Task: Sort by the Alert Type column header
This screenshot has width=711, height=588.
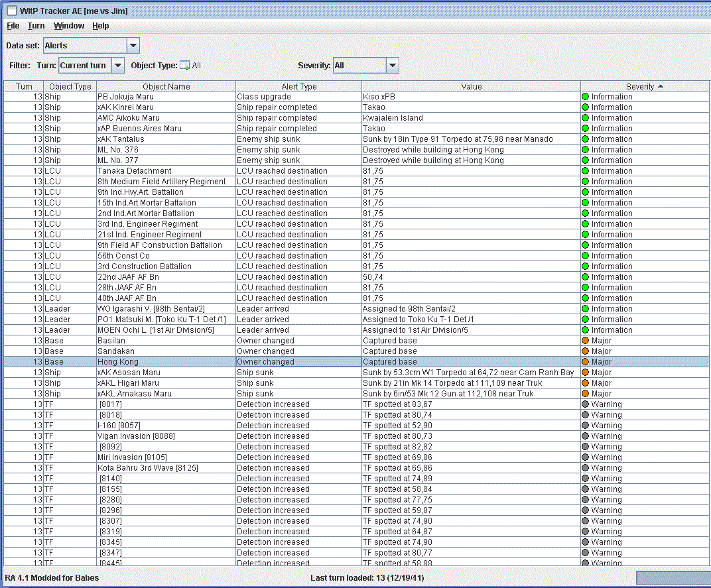Action: tap(299, 87)
